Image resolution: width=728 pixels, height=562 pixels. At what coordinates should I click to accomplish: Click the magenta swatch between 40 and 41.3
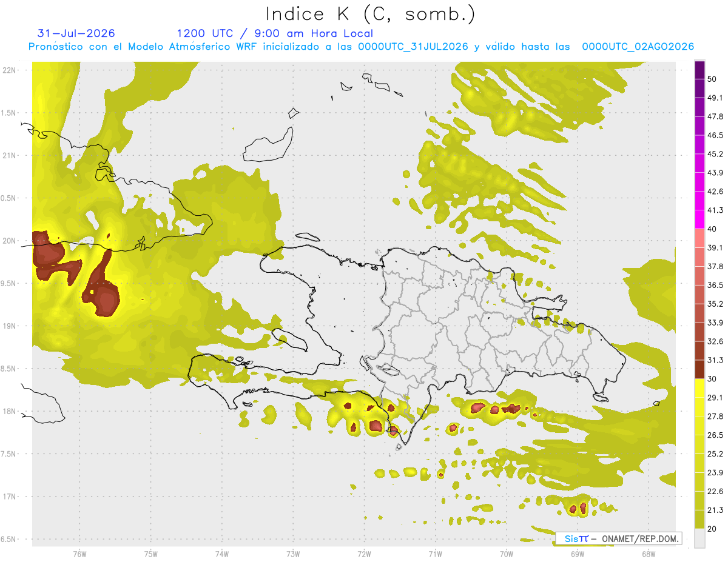click(x=699, y=220)
